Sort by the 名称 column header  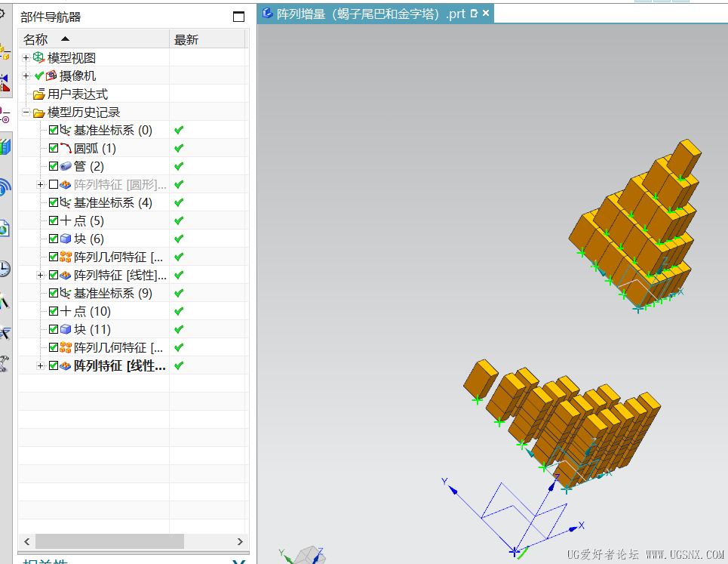[x=94, y=39]
